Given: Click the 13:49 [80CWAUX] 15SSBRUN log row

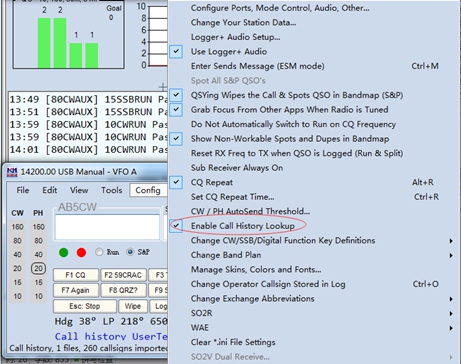Looking at the screenshot, I should click(x=88, y=99).
